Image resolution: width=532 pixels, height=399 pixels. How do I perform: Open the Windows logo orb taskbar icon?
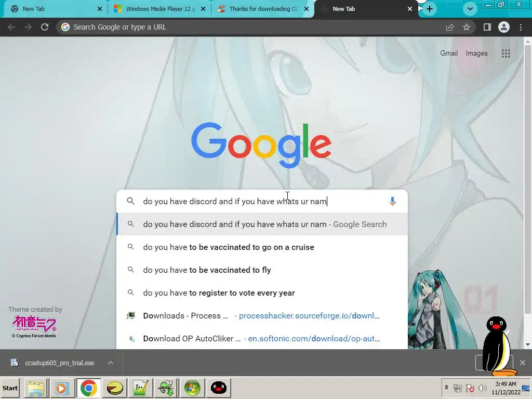tap(192, 388)
